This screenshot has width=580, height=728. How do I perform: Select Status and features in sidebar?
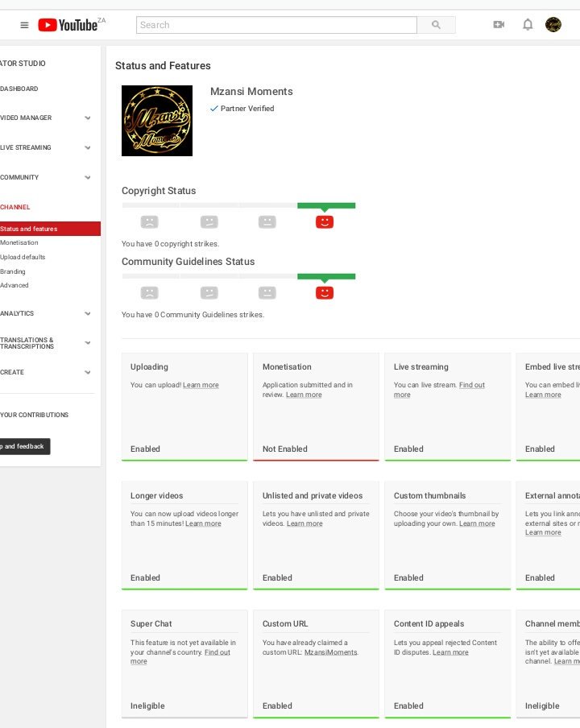click(x=50, y=229)
